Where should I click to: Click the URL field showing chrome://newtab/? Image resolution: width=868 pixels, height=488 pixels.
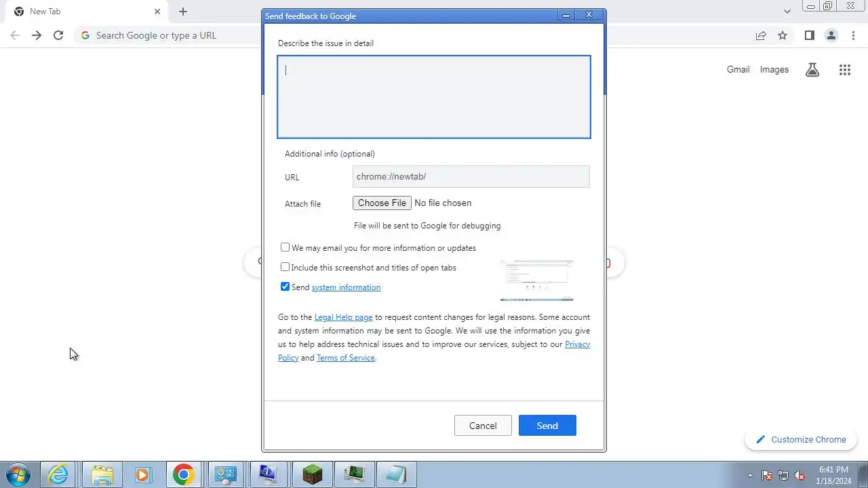(x=471, y=176)
